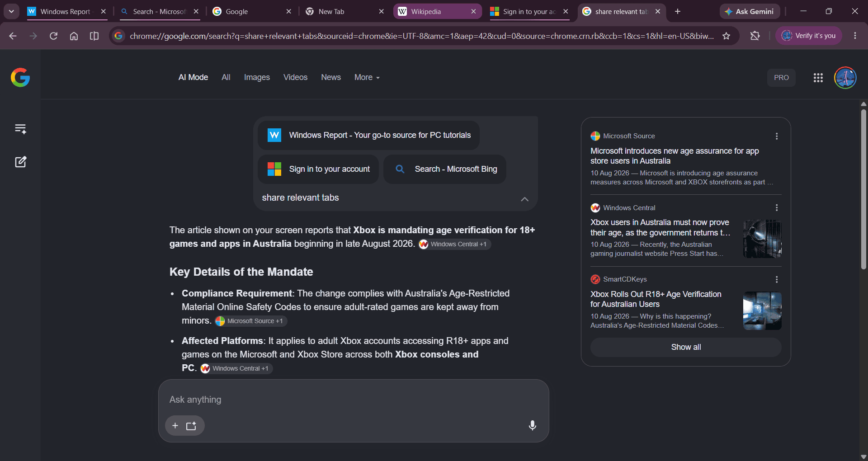Viewport: 868px width, 461px height.
Task: Switch to the Sign in to your account tab
Action: [529, 11]
